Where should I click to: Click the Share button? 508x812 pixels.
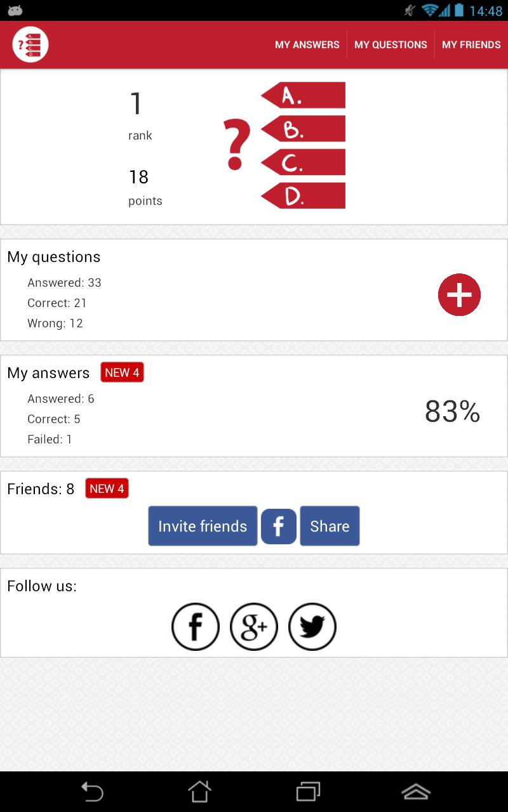coord(330,526)
